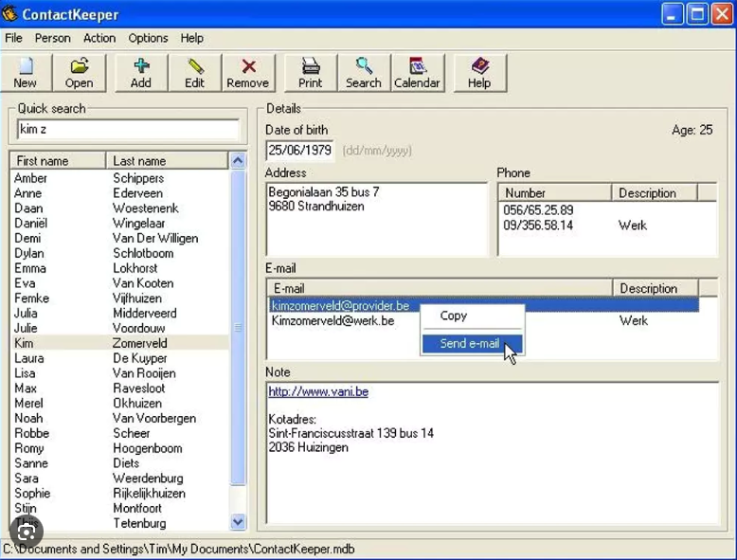
Task: Select phone number 056/65.25.89
Action: [x=538, y=210]
